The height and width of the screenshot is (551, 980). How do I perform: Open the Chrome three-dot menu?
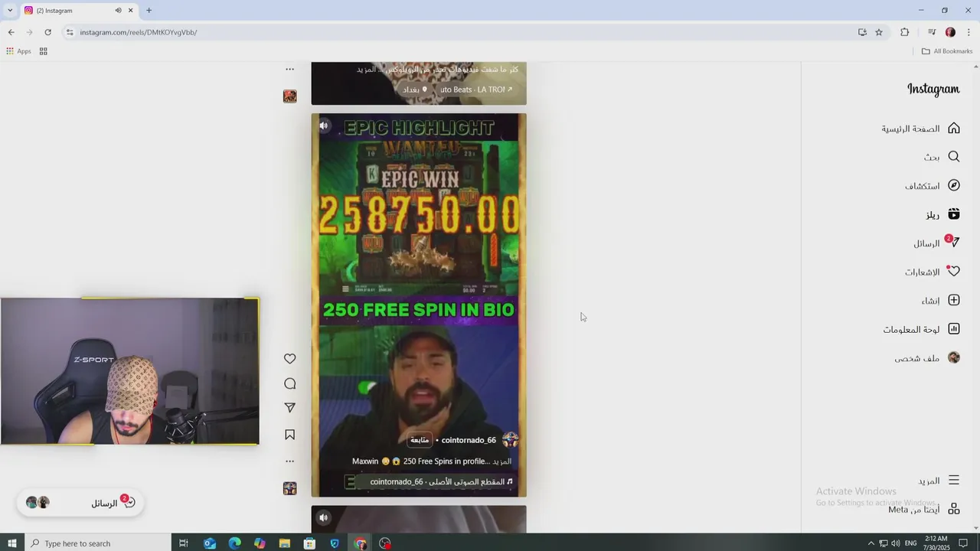(969, 32)
